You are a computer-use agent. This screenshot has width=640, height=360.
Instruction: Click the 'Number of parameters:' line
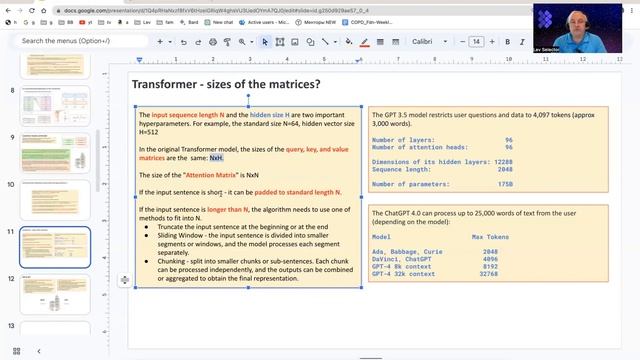[442, 184]
